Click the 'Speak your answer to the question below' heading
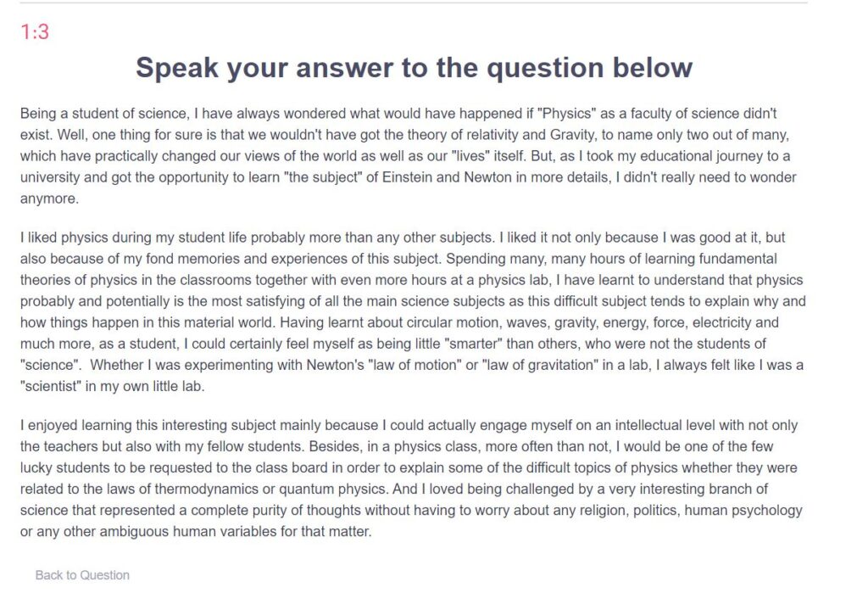Screen dimensions: 868x593 (414, 68)
